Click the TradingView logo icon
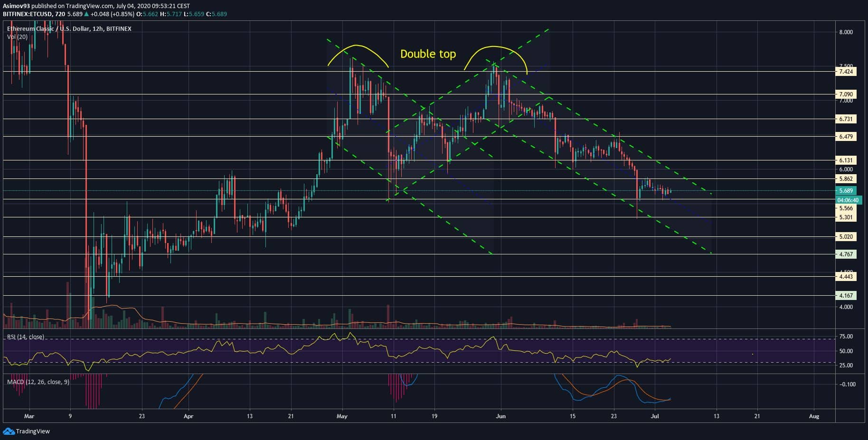 click(9, 431)
